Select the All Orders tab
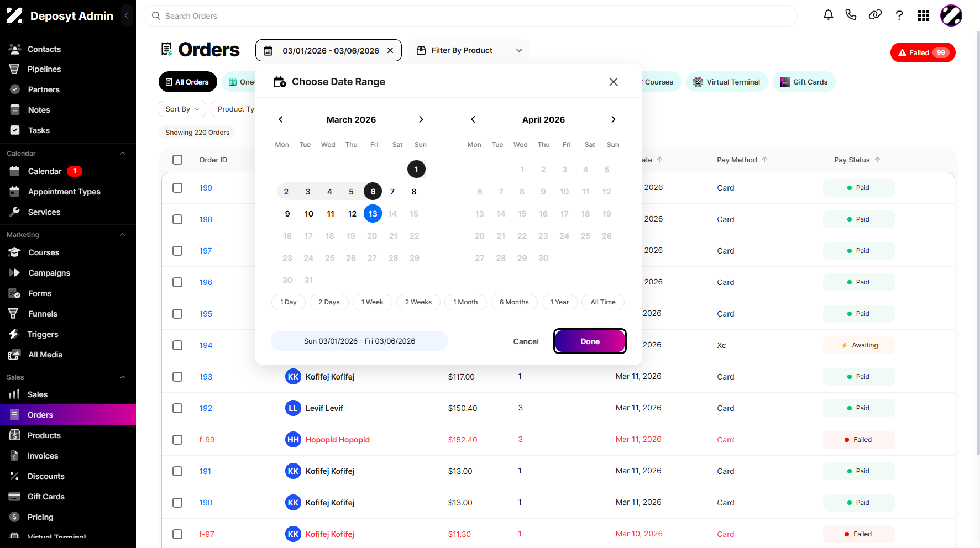The image size is (980, 548). pyautogui.click(x=188, y=82)
